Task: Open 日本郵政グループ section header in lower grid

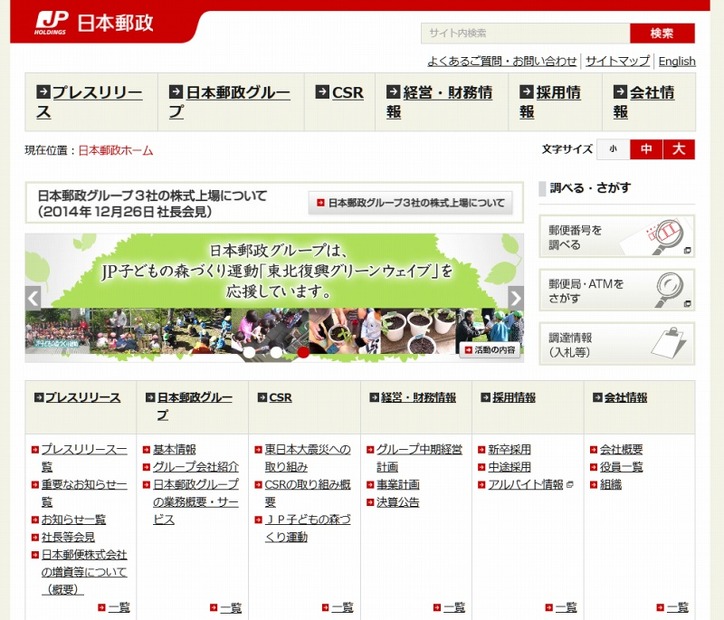Action: click(x=189, y=406)
